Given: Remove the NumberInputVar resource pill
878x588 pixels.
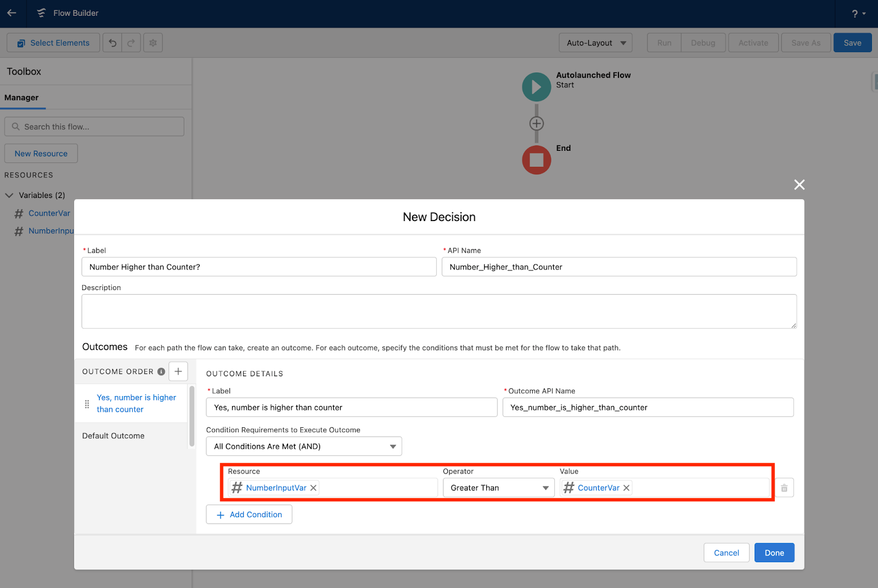Looking at the screenshot, I should tap(313, 487).
